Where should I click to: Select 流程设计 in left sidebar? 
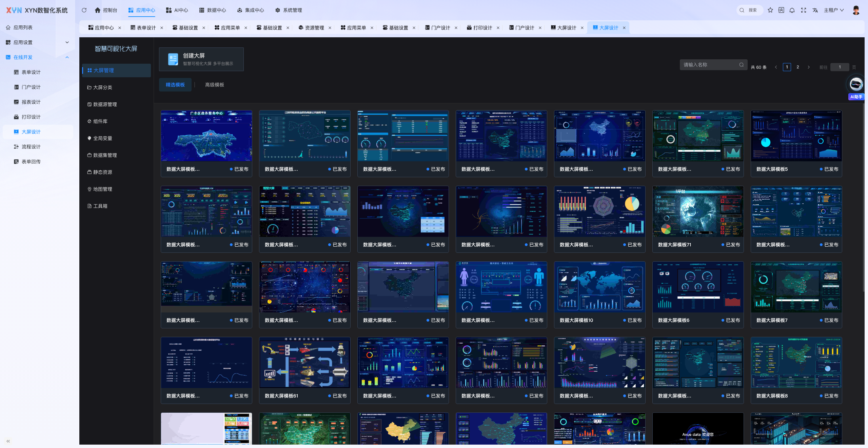click(38, 147)
